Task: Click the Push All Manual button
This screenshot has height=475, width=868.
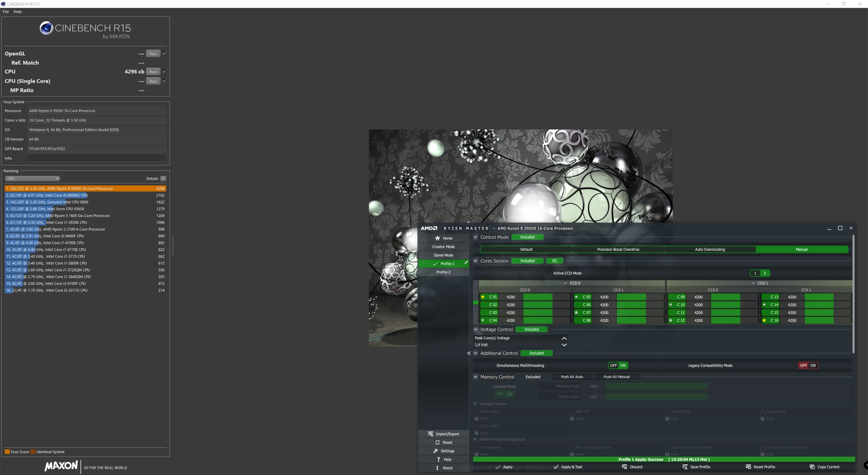Action: pos(617,377)
